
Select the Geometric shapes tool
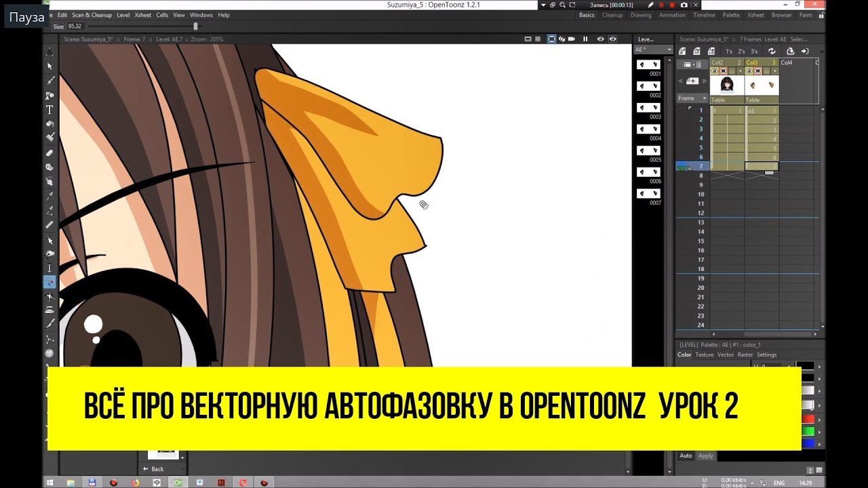50,96
